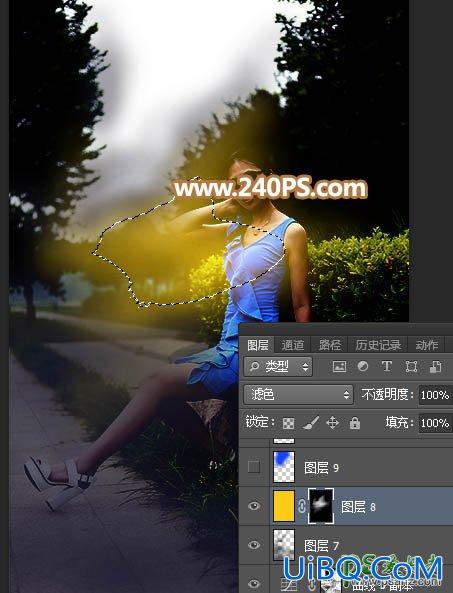
Task: Click the 填充 fill value field
Action: (x=435, y=422)
